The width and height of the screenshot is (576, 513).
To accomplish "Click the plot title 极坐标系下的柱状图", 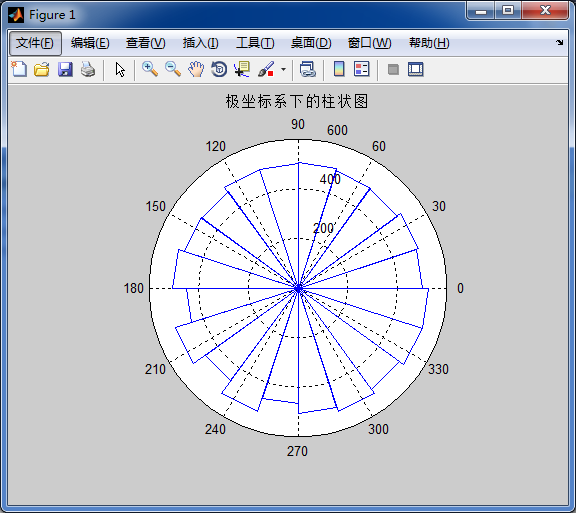I will click(x=297, y=101).
